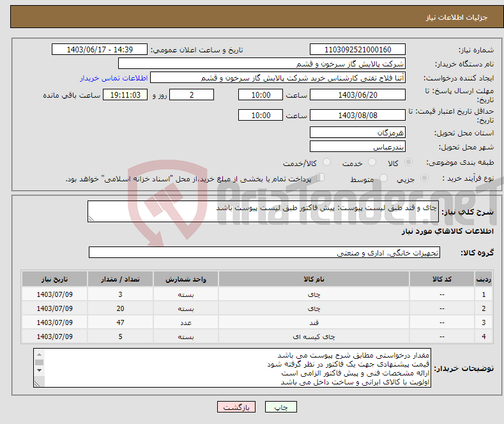Click the ایجاد کننده درخواست field

[278, 78]
